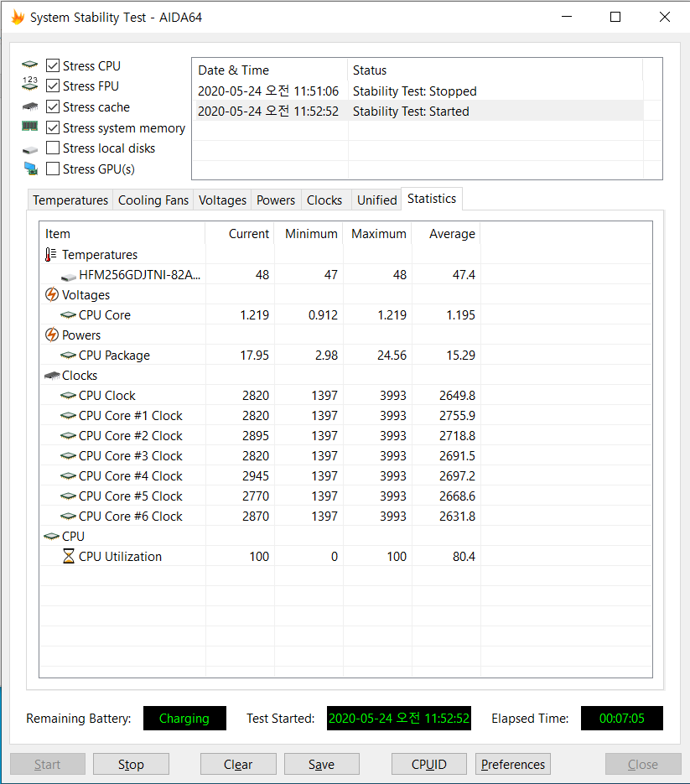
Task: Open Preferences button
Action: [513, 764]
